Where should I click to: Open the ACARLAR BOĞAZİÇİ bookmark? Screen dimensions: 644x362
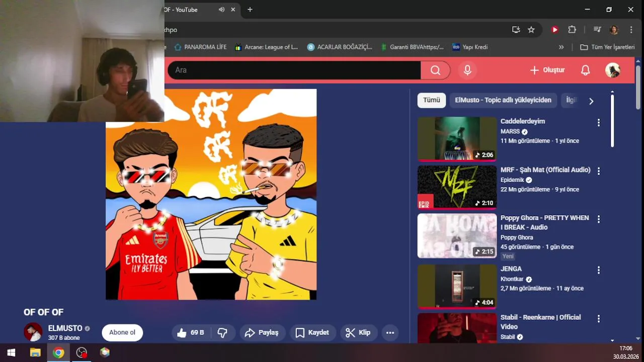coord(340,47)
